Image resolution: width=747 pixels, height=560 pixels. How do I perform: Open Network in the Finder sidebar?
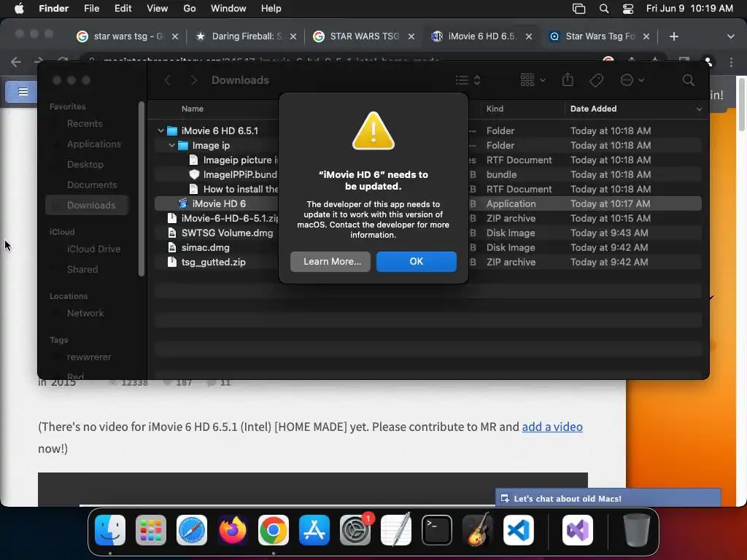pos(85,314)
